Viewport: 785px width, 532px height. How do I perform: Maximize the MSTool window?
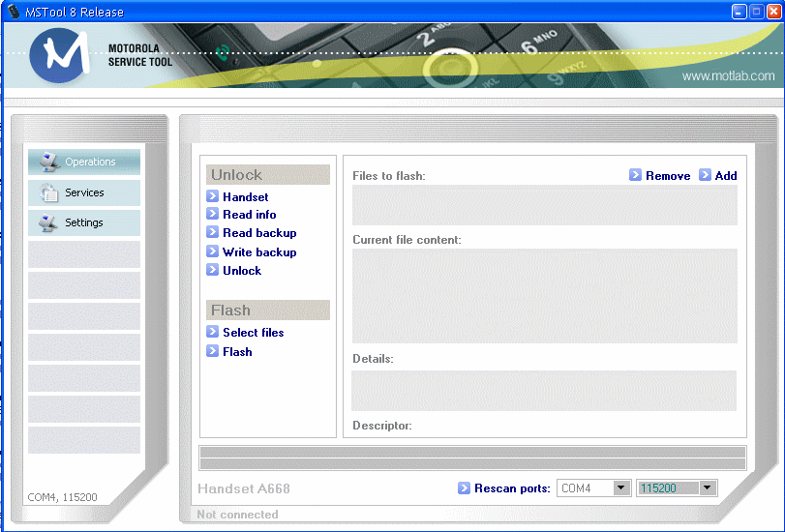click(757, 12)
